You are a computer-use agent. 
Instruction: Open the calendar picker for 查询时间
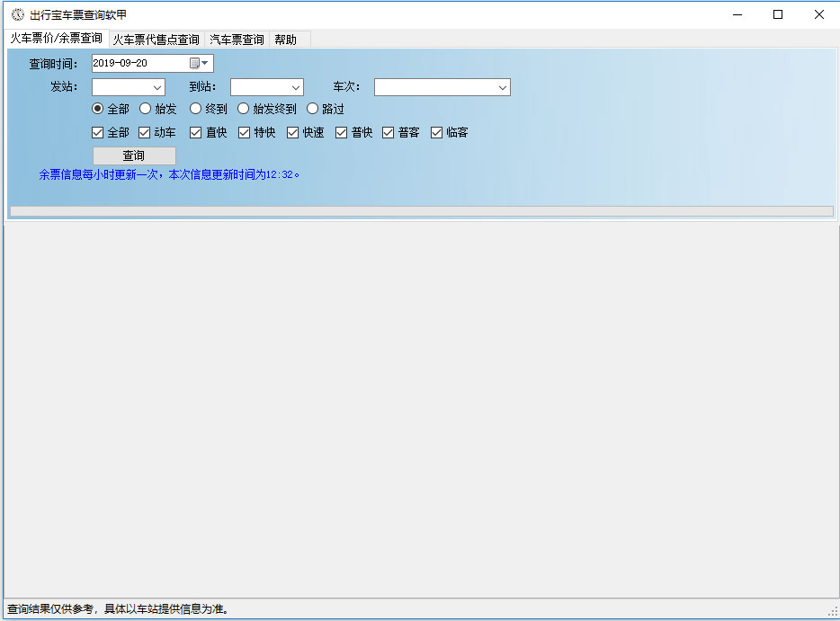199,63
